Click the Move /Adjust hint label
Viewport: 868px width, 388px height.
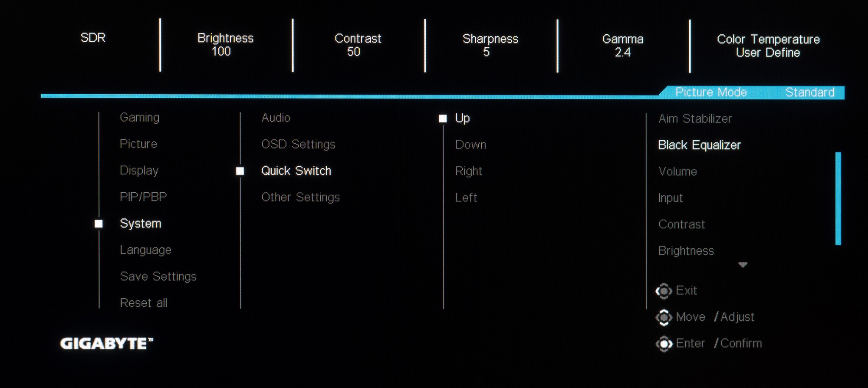[x=715, y=317]
